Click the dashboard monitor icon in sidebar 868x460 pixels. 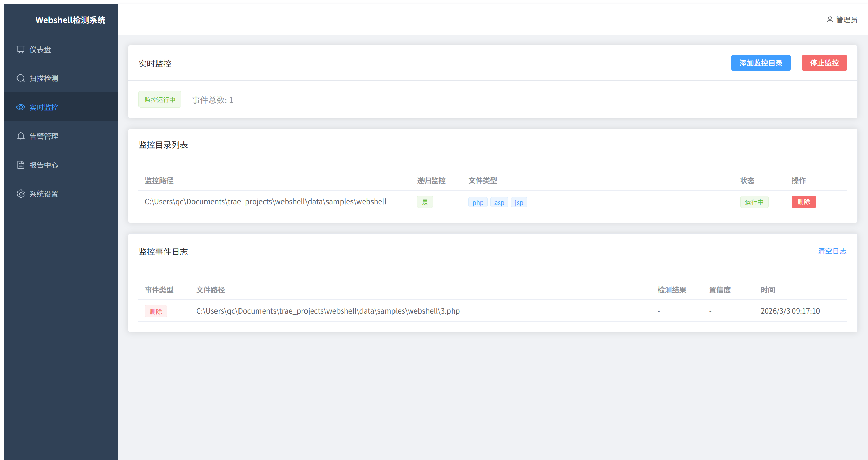21,50
